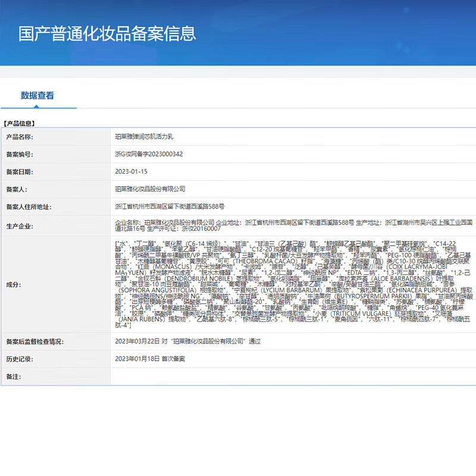Click the 备案日期 label
The height and width of the screenshot is (476, 476).
click(x=20, y=172)
